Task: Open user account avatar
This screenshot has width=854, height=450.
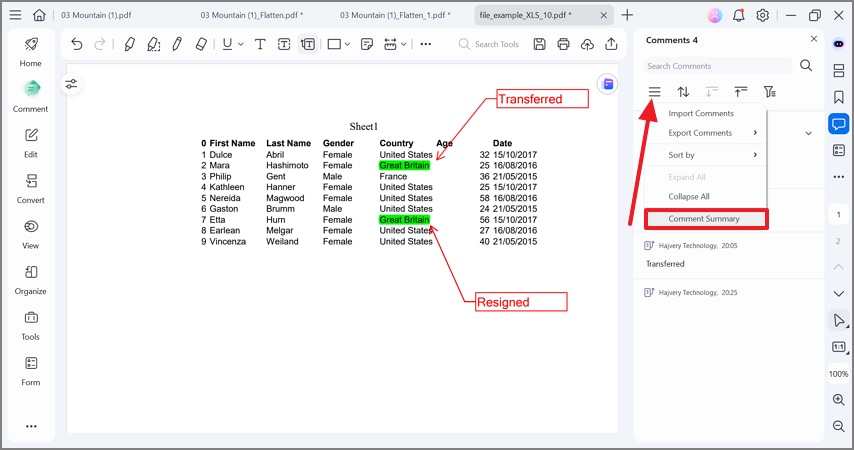Action: coord(715,15)
